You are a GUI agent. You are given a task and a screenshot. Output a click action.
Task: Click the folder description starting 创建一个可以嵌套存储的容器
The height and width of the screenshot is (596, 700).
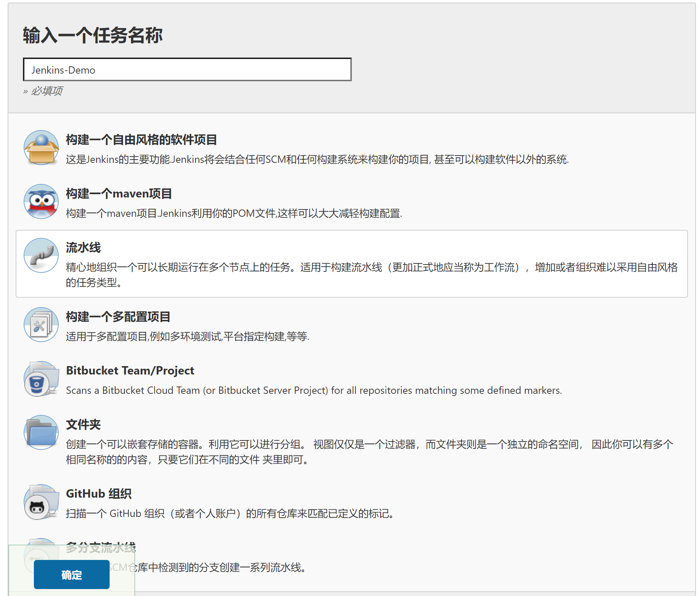pos(370,452)
